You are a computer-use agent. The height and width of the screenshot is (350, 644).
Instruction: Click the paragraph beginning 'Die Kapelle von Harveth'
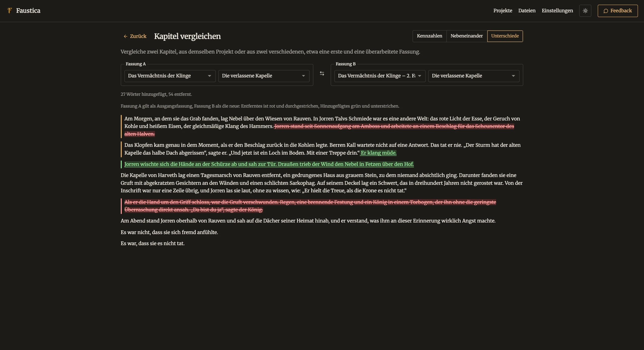point(321,183)
